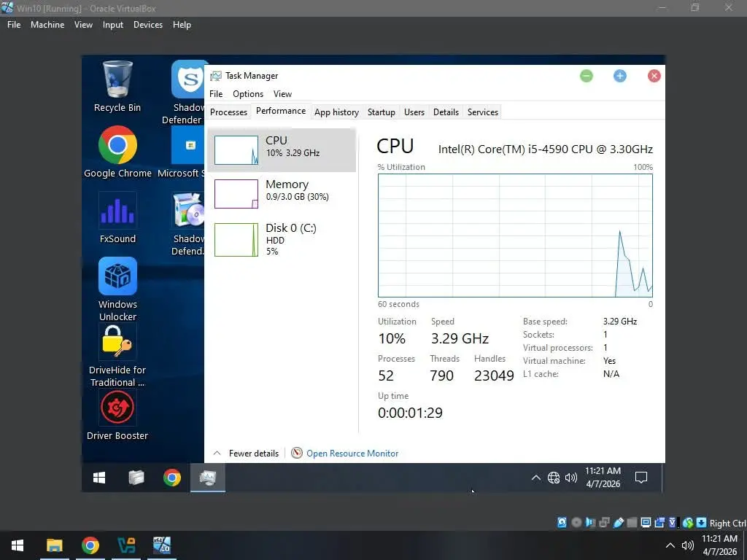Click the VirtualBox USB devices status icon
The height and width of the screenshot is (560, 747).
tap(619, 522)
